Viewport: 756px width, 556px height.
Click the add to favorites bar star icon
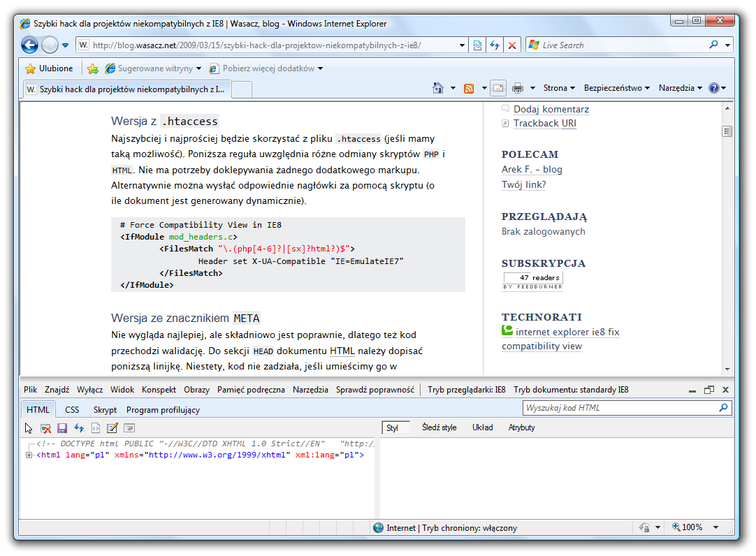[x=93, y=68]
